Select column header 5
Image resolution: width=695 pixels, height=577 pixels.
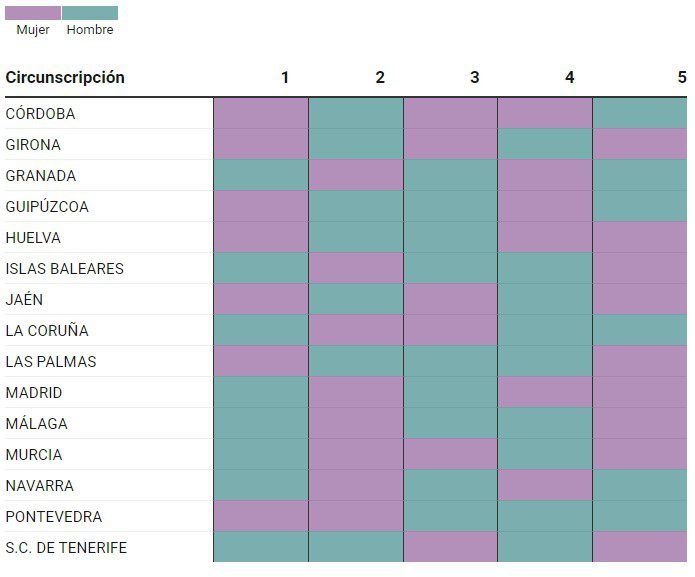pos(681,77)
